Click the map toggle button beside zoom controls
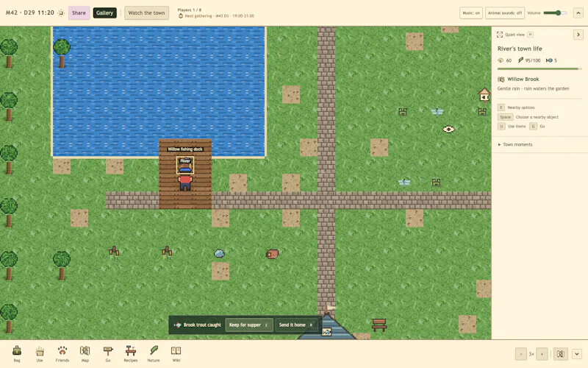The width and height of the screenshot is (588, 368). pyautogui.click(x=561, y=354)
